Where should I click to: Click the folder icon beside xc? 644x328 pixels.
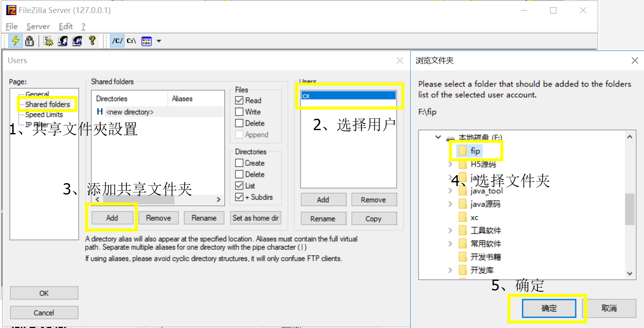pyautogui.click(x=463, y=217)
